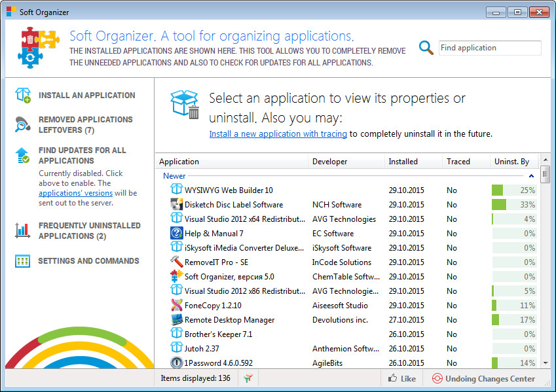This screenshot has width=556, height=392.
Task: Click the Disketch Disc Label Software icon
Action: (x=176, y=204)
